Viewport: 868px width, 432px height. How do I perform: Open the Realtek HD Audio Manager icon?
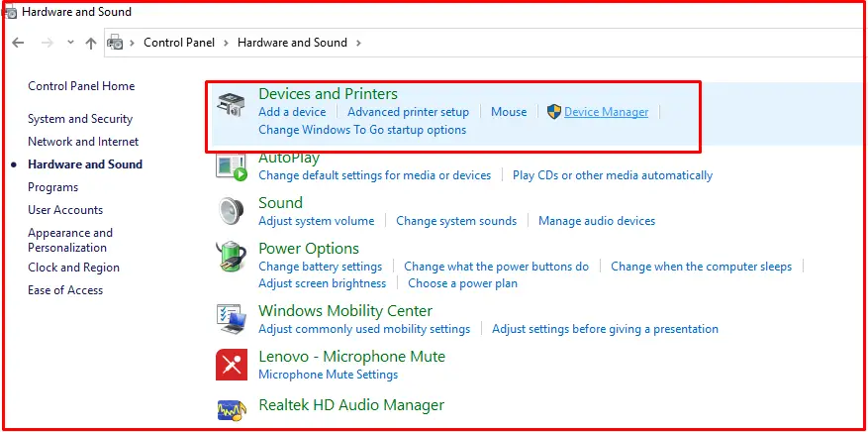pos(231,409)
